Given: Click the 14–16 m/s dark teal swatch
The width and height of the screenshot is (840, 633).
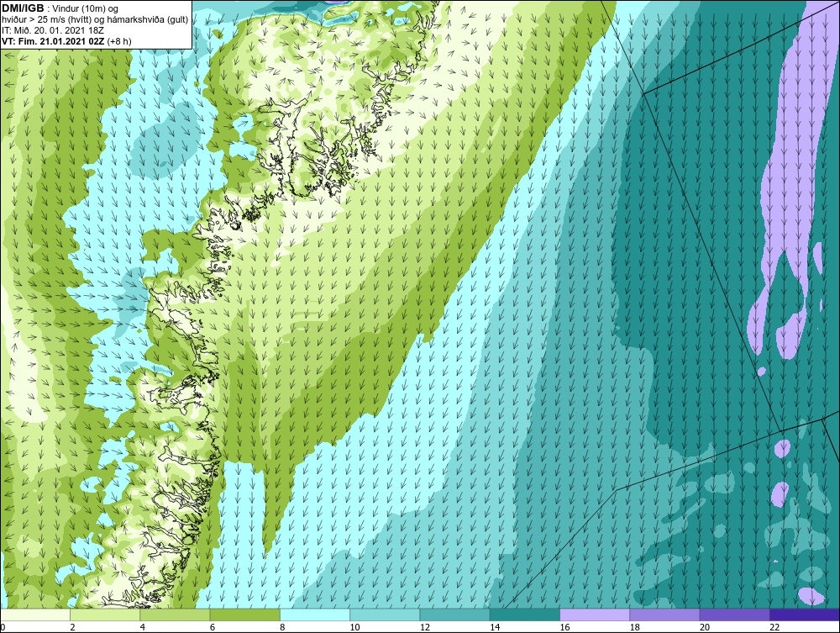Looking at the screenshot, I should (525, 615).
